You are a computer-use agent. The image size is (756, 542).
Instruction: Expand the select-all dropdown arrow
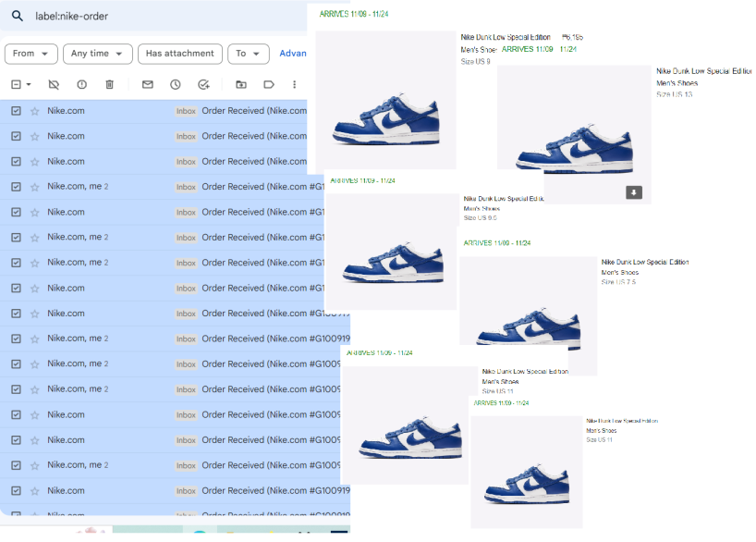coord(29,84)
